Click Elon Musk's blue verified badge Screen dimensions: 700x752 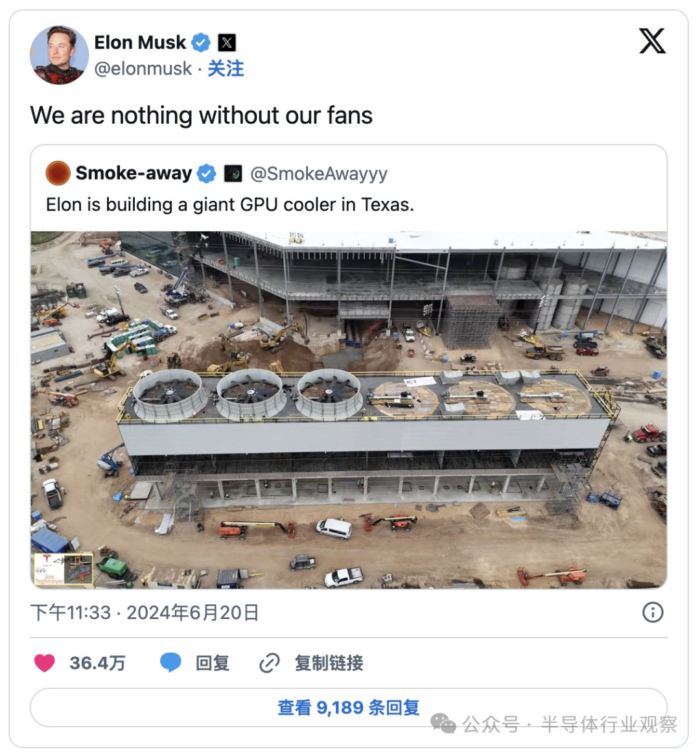pos(201,43)
